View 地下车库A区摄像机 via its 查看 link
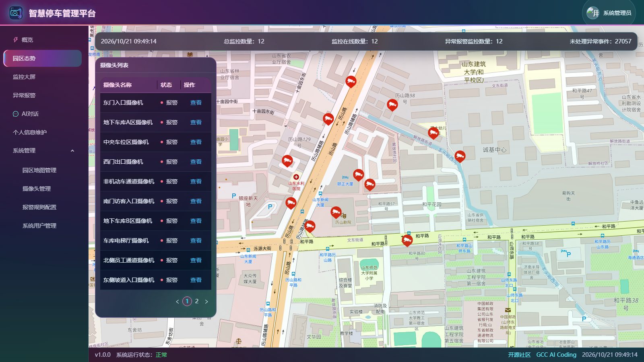644x362 pixels. 196,122
